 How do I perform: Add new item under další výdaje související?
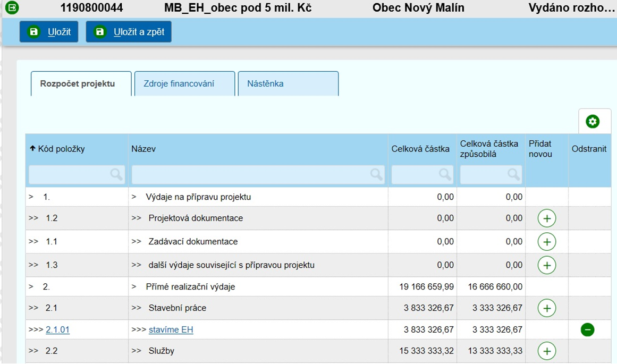tap(547, 265)
